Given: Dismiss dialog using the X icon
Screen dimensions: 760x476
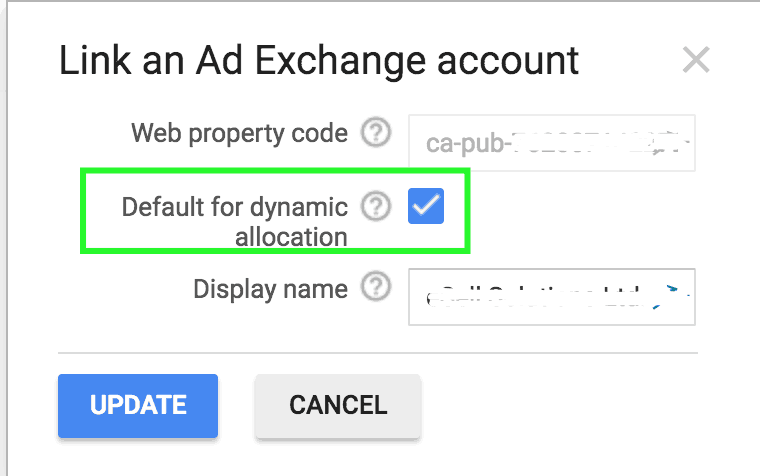Looking at the screenshot, I should 695,60.
